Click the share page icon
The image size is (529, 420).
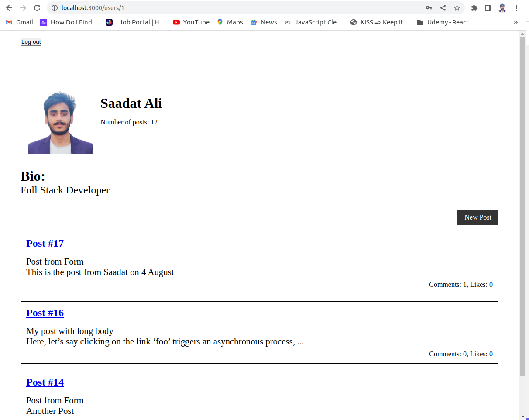coord(443,8)
